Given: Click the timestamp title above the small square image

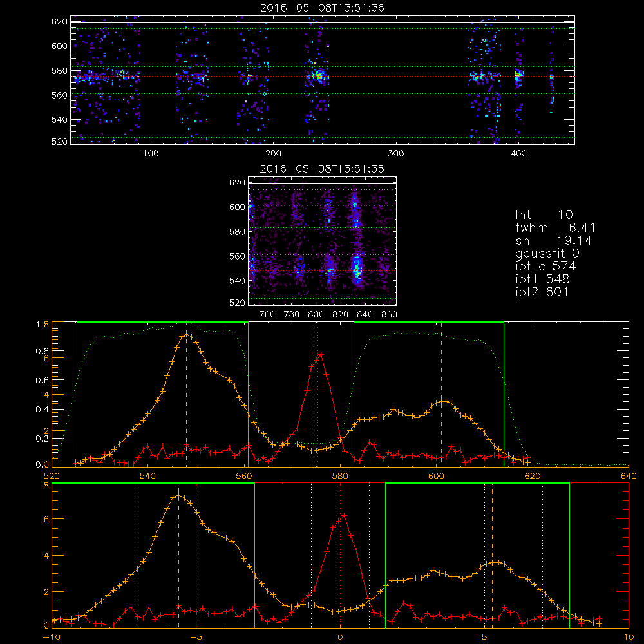Looking at the screenshot, I should [x=323, y=169].
